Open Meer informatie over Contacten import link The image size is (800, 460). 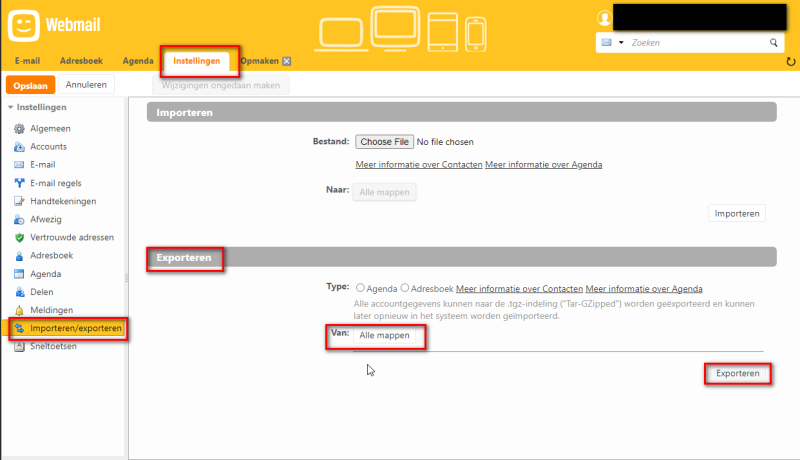point(419,165)
